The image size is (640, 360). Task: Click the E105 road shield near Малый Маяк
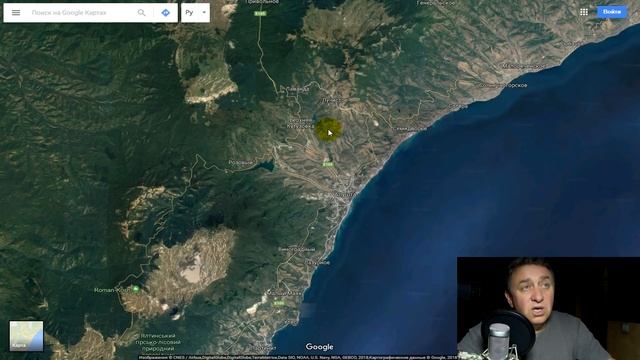(x=279, y=303)
